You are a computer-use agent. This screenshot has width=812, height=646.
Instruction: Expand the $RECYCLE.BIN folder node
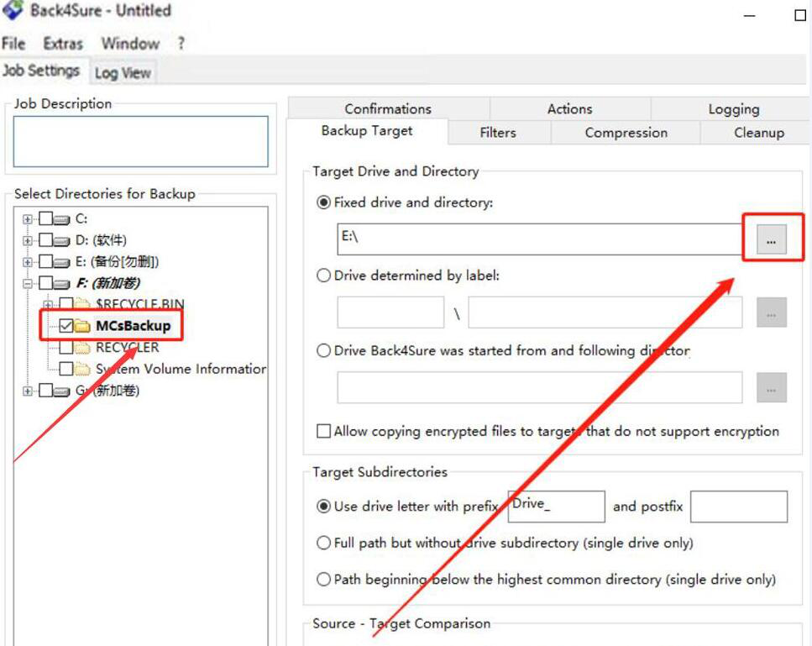(x=48, y=305)
